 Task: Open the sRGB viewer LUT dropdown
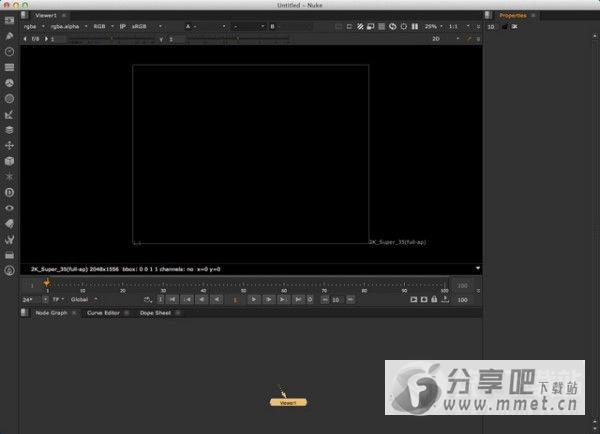146,26
